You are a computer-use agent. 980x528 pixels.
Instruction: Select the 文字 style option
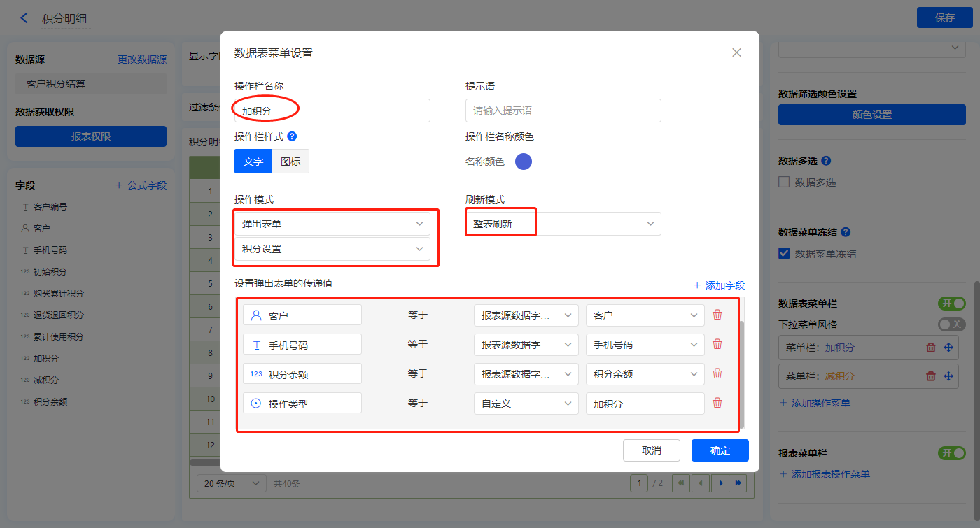[253, 162]
